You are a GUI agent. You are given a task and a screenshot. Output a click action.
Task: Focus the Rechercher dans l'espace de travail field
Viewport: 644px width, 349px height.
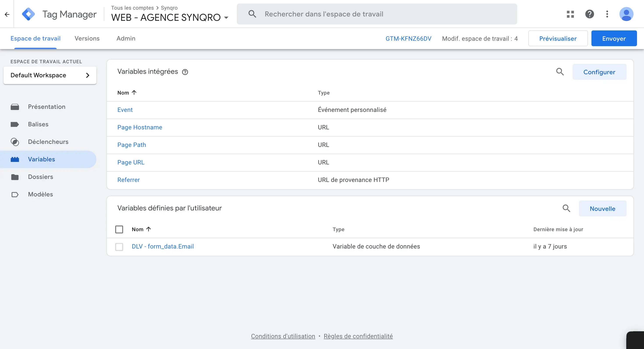(377, 14)
